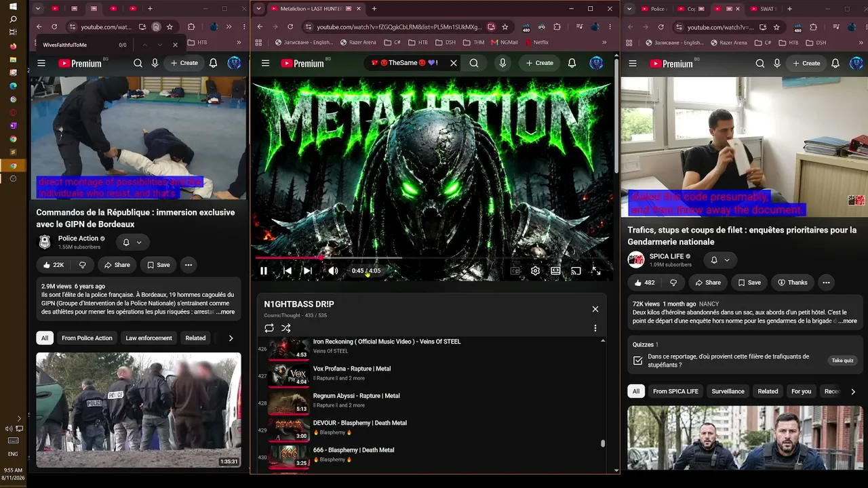Select 'Surveillance' filter chip
This screenshot has width=868, height=488.
(728, 391)
